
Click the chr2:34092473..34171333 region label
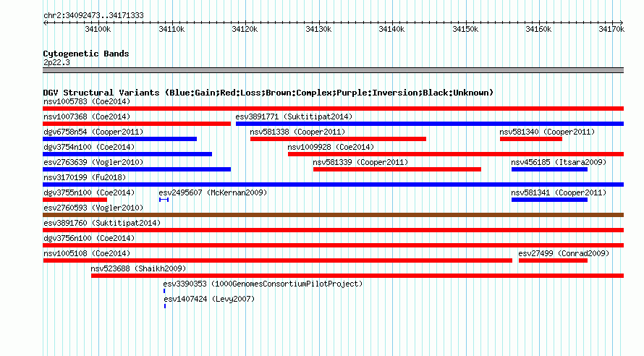pyautogui.click(x=93, y=15)
